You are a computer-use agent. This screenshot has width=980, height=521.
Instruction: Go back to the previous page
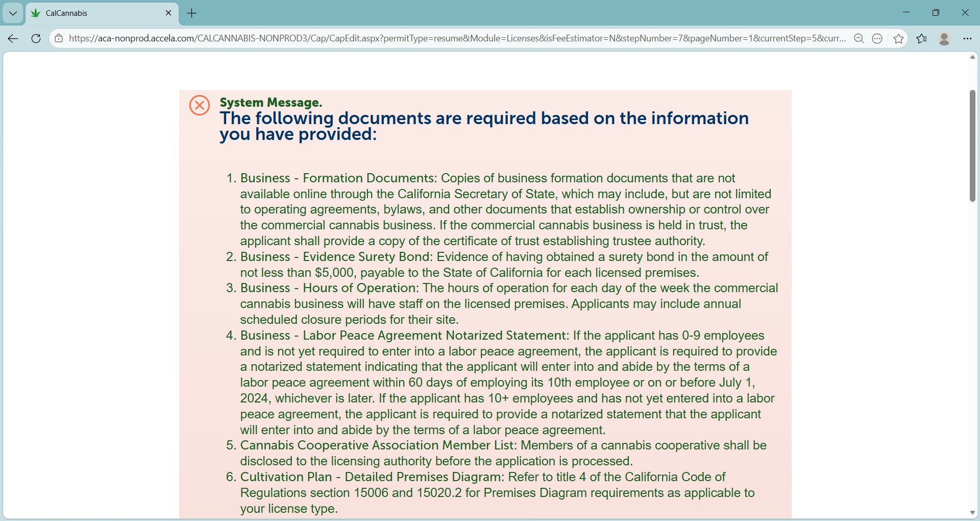tap(13, 38)
